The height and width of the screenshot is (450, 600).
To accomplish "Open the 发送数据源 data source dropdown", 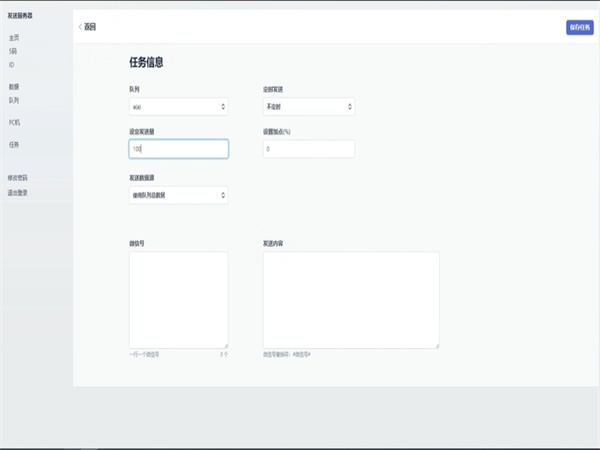I will [178, 195].
